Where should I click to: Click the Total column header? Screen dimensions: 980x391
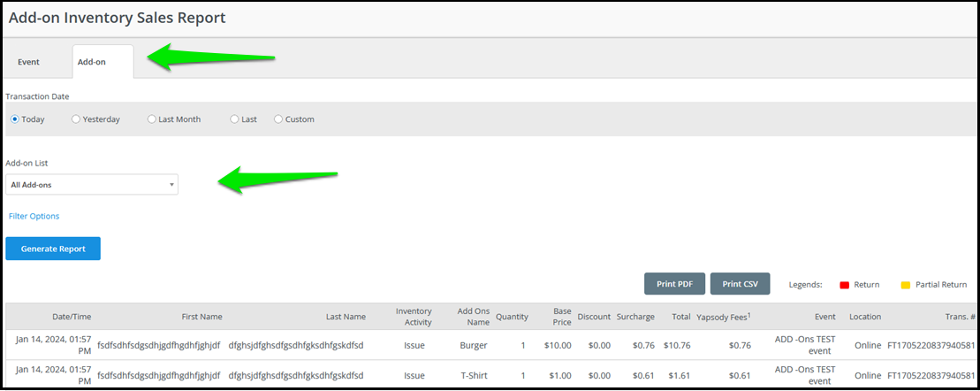point(681,317)
